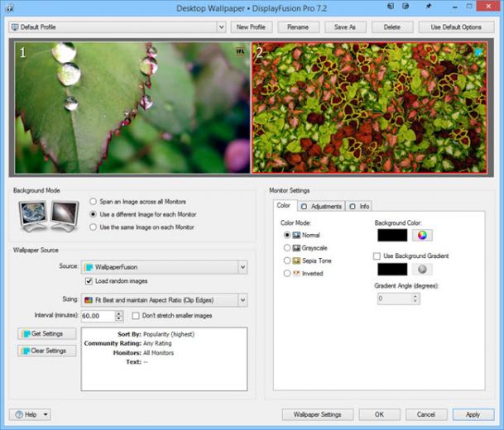
Task: Click the Wallpaper Settings button
Action: pyautogui.click(x=317, y=414)
